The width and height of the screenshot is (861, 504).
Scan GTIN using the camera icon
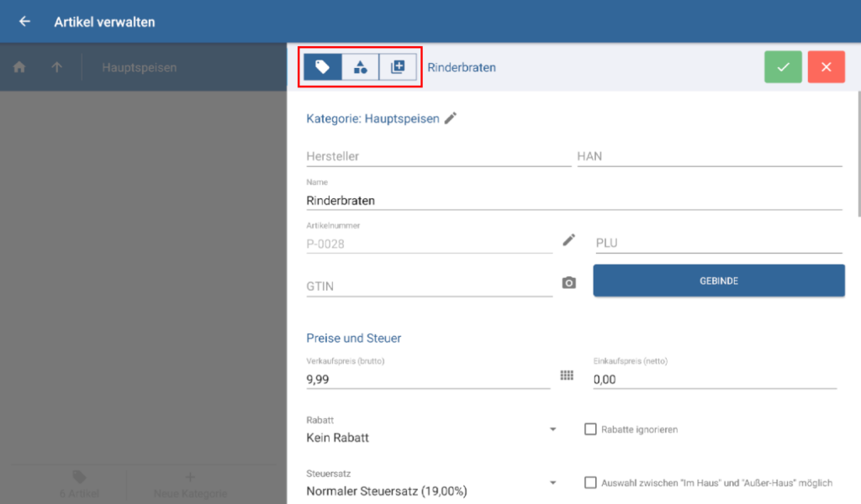click(569, 283)
